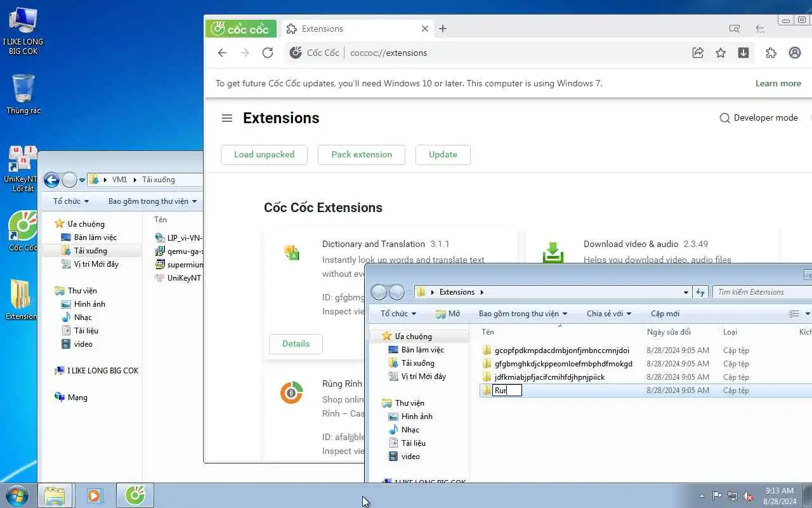Screen dimensions: 812x508
Task: Expand the address bar history dropdown
Action: (x=686, y=292)
